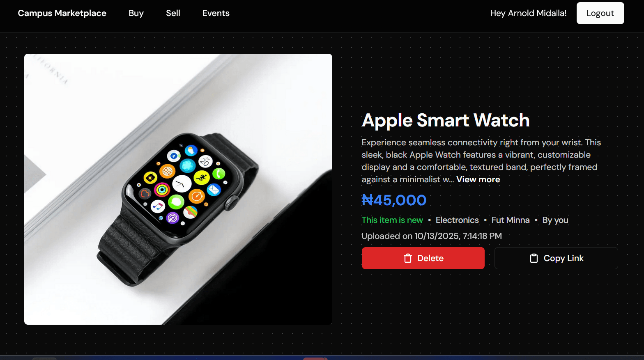Click the Apple Smart Watch title
Screen dimensions: 644x360
point(446,120)
